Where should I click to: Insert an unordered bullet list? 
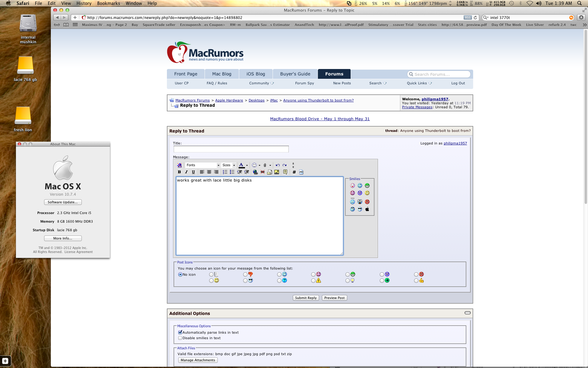coord(232,172)
